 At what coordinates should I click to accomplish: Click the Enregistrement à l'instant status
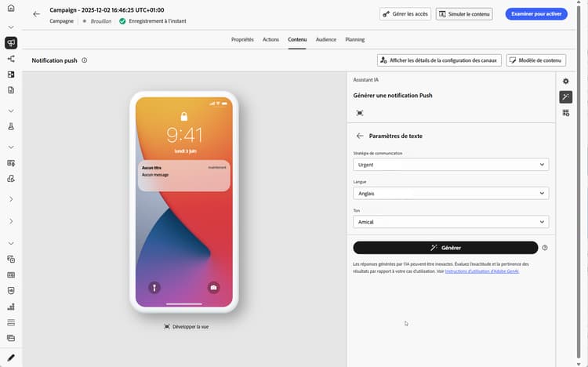157,21
